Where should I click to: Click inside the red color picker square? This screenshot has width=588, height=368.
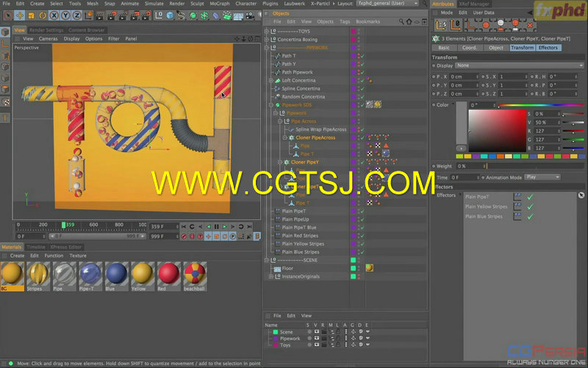pyautogui.click(x=498, y=131)
